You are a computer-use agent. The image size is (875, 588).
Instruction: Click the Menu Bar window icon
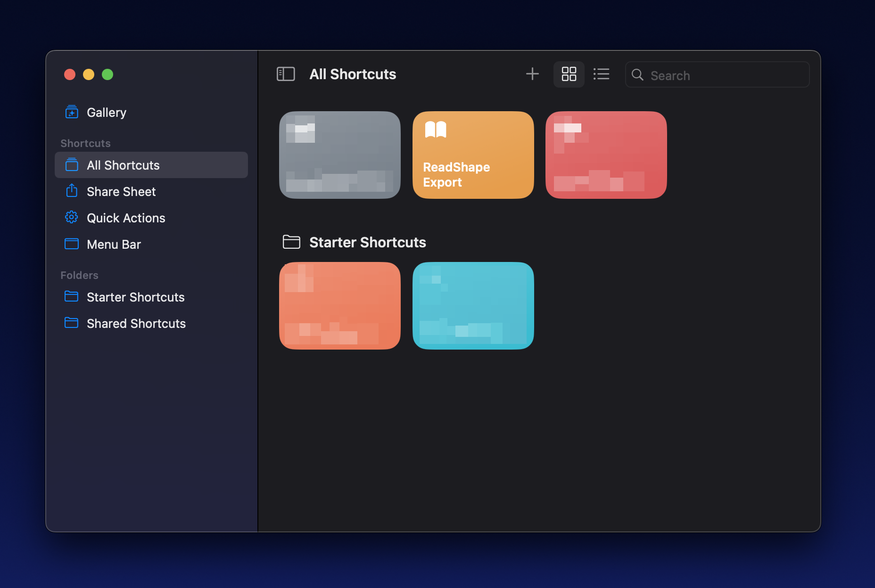71,244
